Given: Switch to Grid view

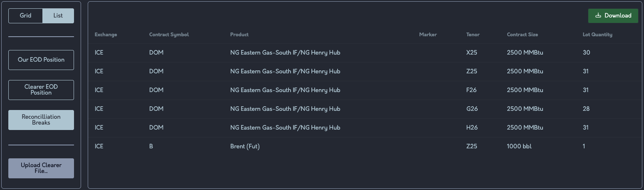Looking at the screenshot, I should 25,16.
